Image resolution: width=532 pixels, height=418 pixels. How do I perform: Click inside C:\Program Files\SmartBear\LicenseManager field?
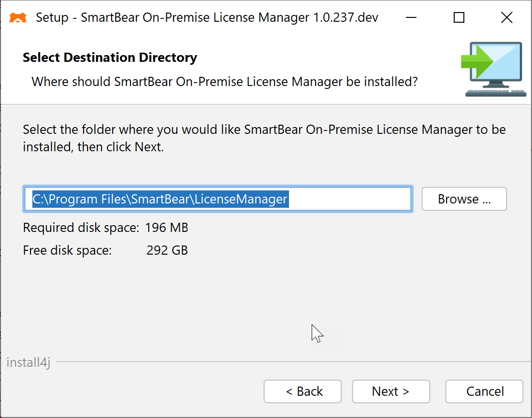(217, 199)
